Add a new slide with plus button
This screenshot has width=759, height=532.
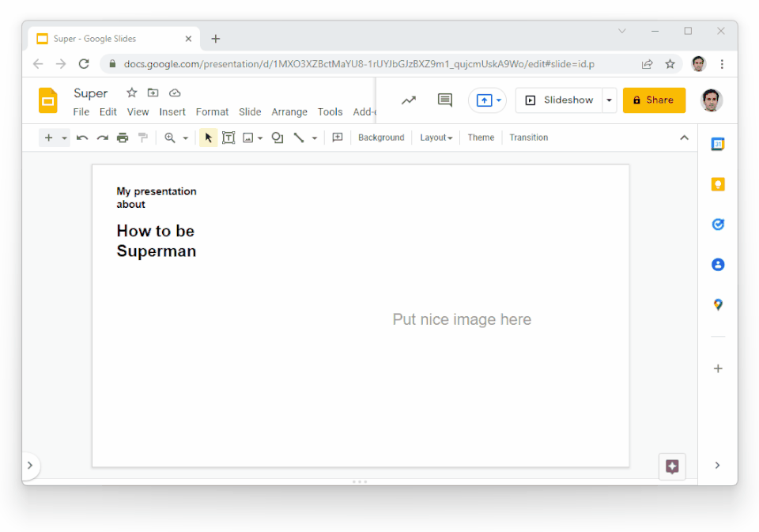(48, 138)
